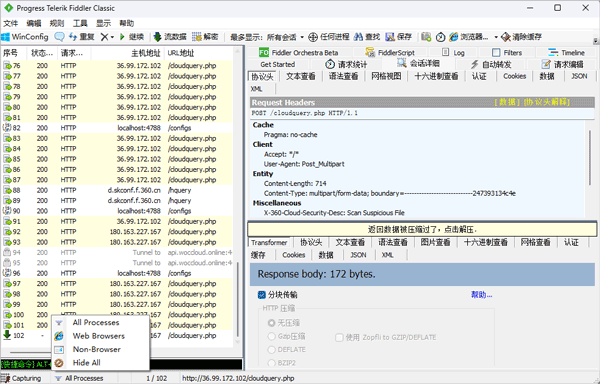Open Get Started tab
This screenshot has height=384, width=600.
tap(278, 64)
